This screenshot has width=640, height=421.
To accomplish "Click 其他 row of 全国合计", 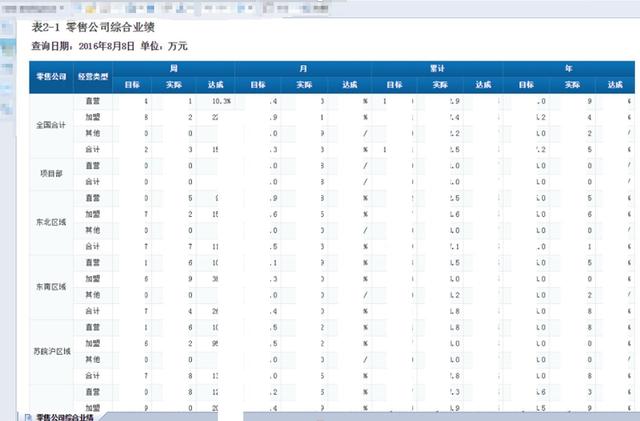I will pyautogui.click(x=93, y=133).
